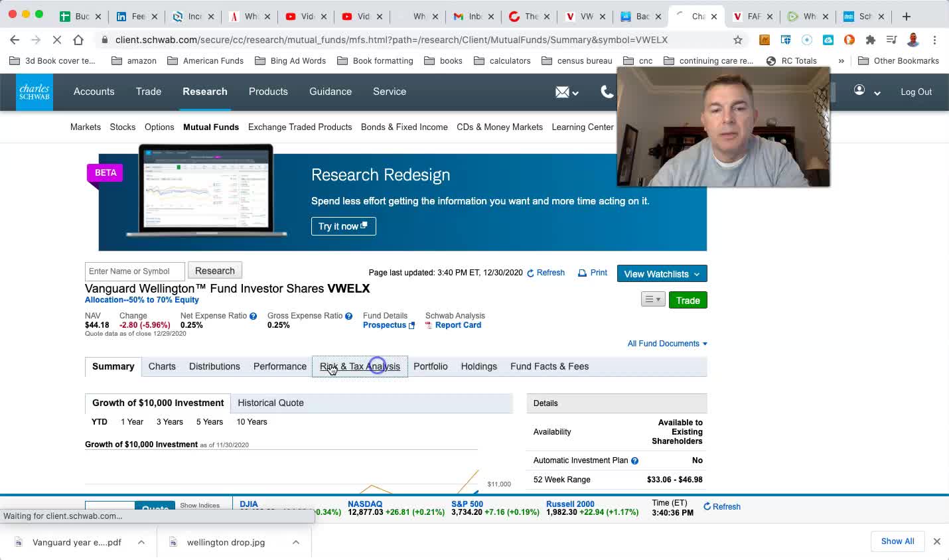This screenshot has width=949, height=560.
Task: Close the current Charles Schwab tab
Action: click(714, 17)
